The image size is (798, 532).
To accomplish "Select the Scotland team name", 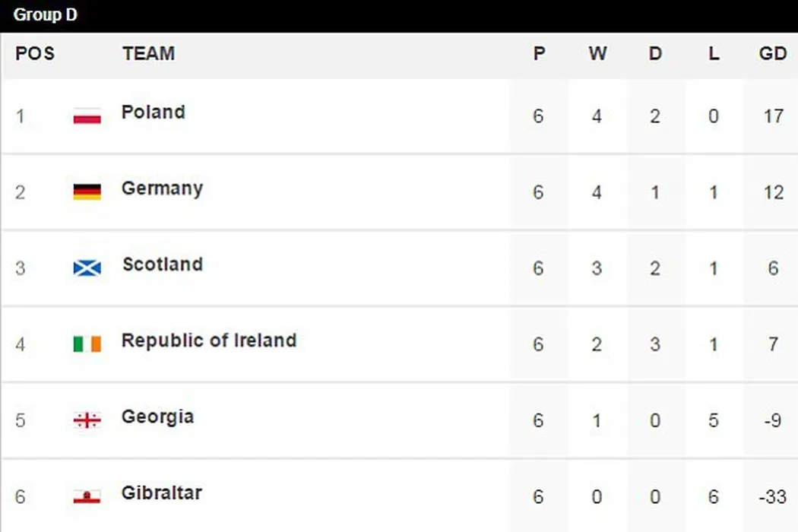I will [162, 264].
